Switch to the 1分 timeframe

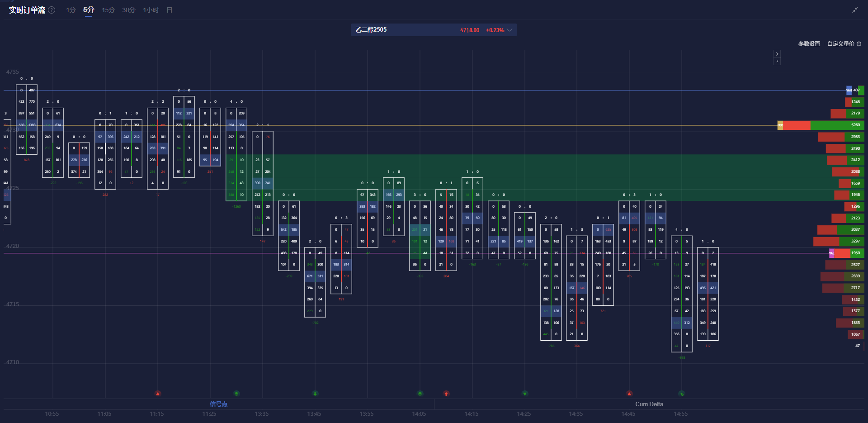(x=71, y=10)
